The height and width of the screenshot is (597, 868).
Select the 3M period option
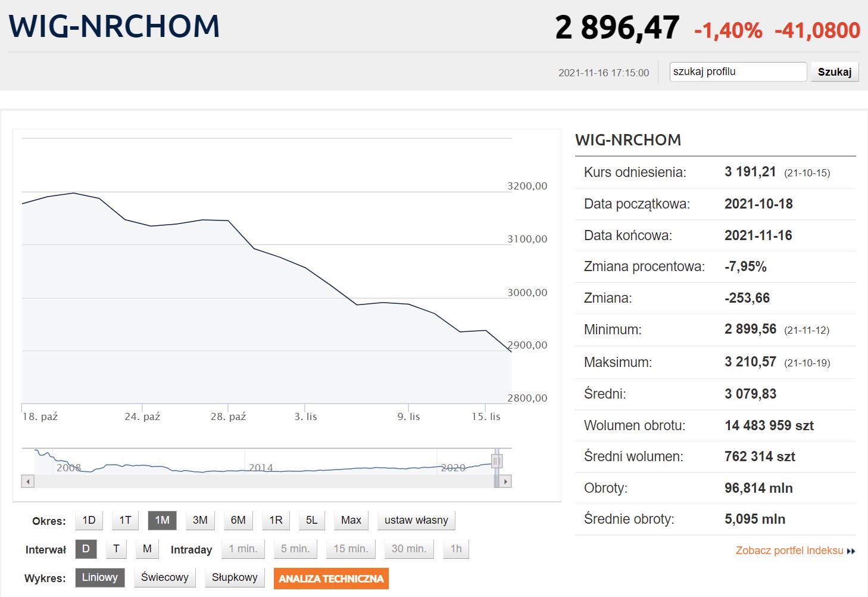pos(200,520)
